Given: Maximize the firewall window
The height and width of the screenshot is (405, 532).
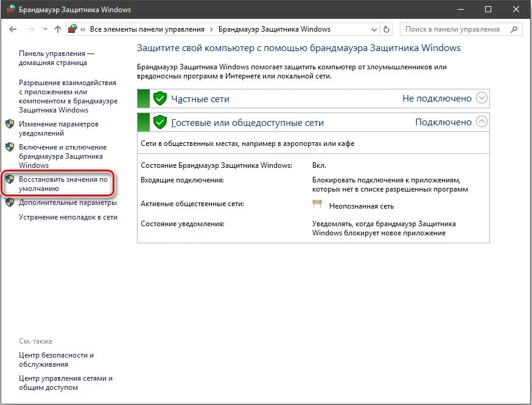Looking at the screenshot, I should pyautogui.click(x=488, y=9).
